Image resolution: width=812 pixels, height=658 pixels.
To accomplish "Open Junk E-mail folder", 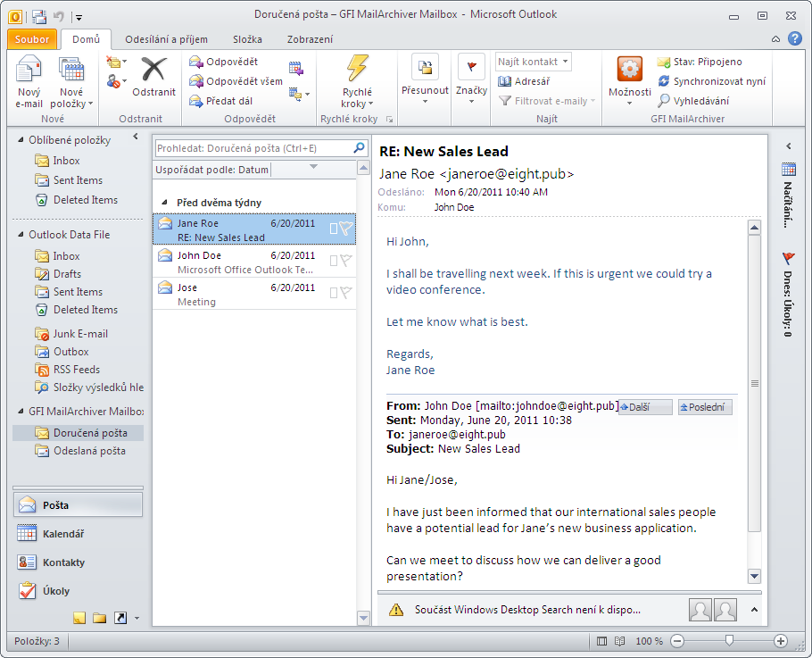I will tap(71, 334).
